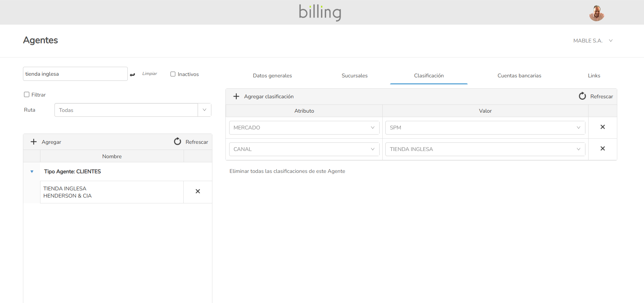Remove the CANAL classification row
This screenshot has width=644, height=303.
[603, 149]
